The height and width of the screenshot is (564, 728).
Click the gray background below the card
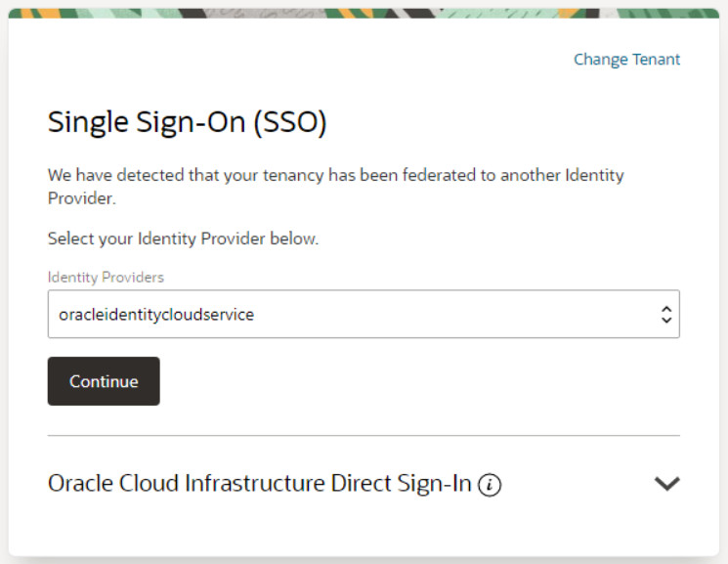pyautogui.click(x=364, y=560)
